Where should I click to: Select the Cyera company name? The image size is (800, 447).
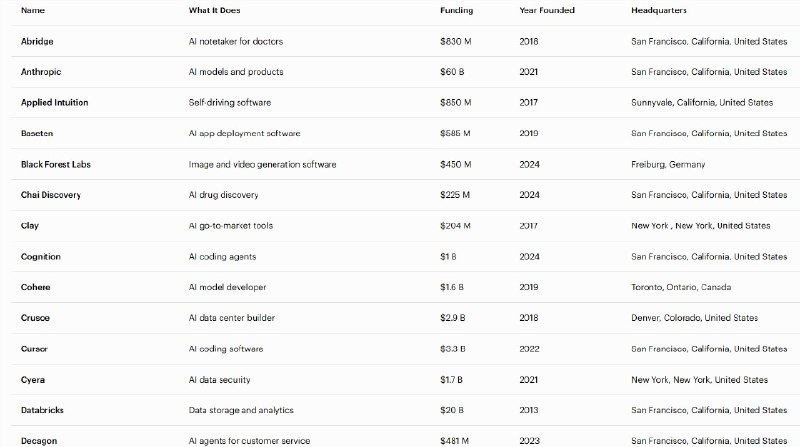tap(33, 380)
